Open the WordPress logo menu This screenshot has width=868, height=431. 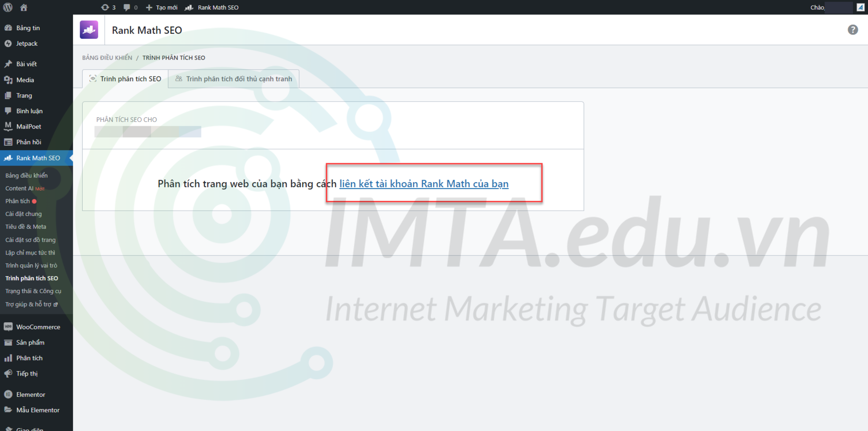(8, 7)
